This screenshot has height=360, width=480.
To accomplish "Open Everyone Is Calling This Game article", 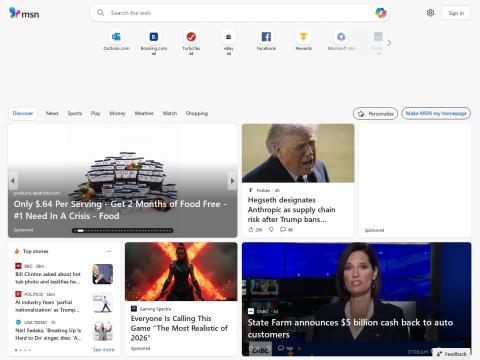I will pyautogui.click(x=179, y=328).
